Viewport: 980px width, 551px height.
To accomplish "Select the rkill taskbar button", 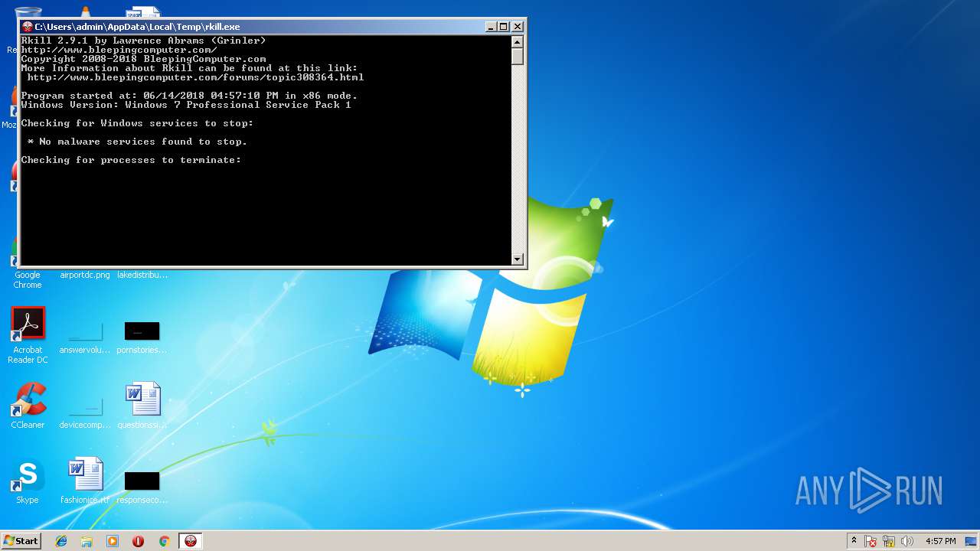I will 191,541.
